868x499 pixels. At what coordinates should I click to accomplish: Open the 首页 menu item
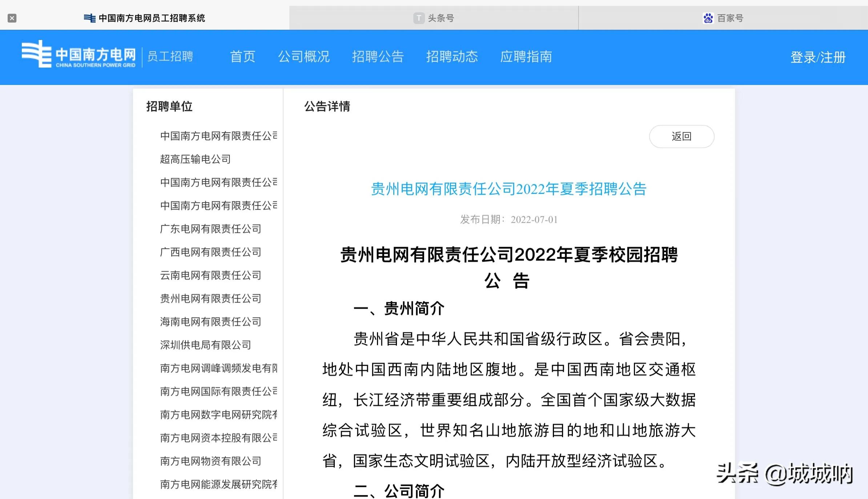pyautogui.click(x=242, y=57)
